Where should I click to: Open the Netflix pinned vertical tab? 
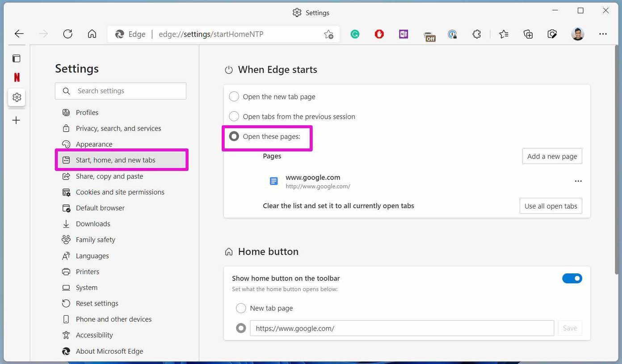[x=17, y=77]
